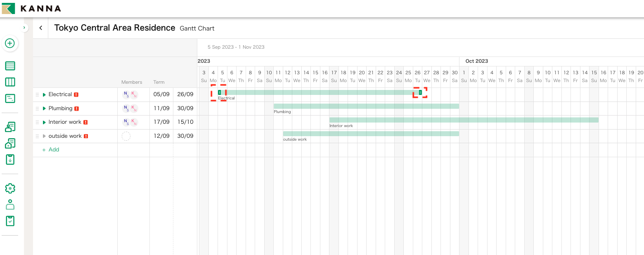Expand the collapsed left sidebar
The width and height of the screenshot is (644, 255).
click(24, 28)
